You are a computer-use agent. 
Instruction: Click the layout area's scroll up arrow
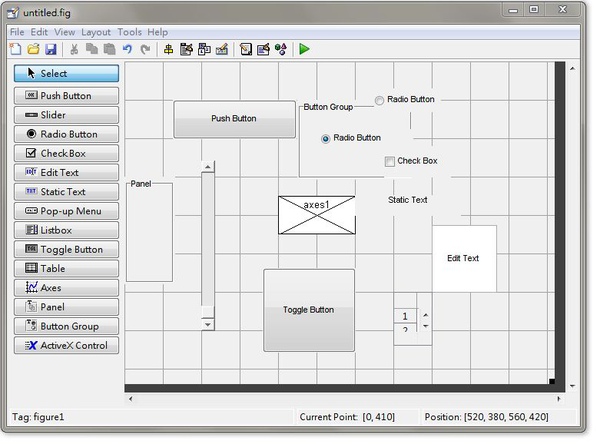pyautogui.click(x=572, y=69)
